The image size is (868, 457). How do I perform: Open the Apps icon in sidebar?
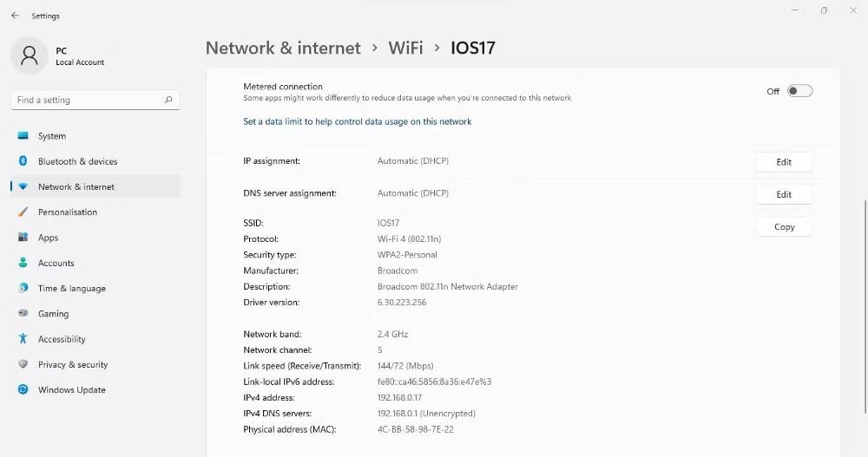(23, 238)
